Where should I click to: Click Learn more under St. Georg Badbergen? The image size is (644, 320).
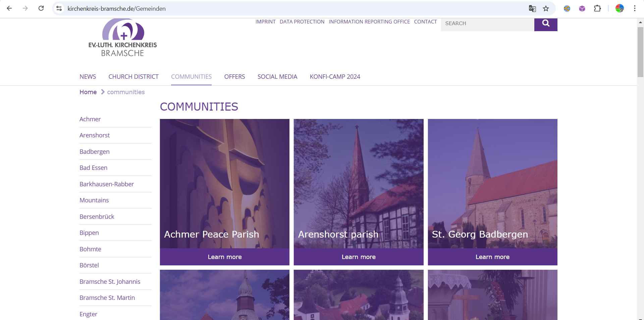tap(493, 257)
